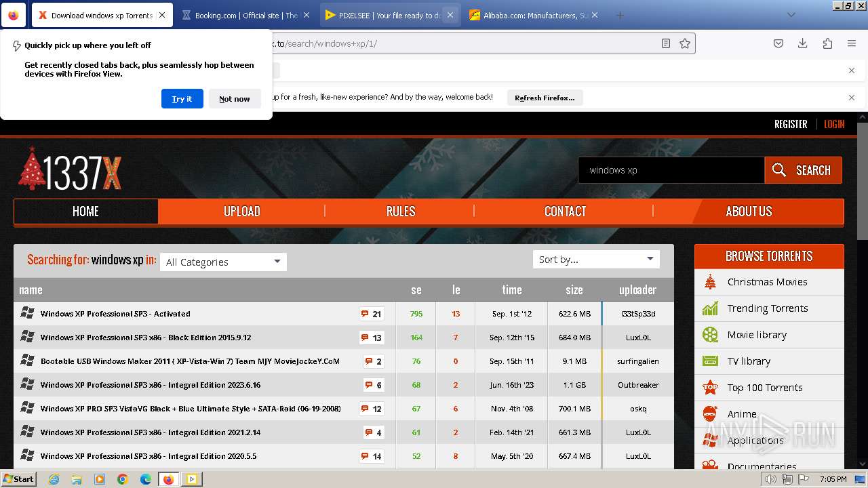
Task: Open uploader l33tSp33d profile
Action: [638, 314]
